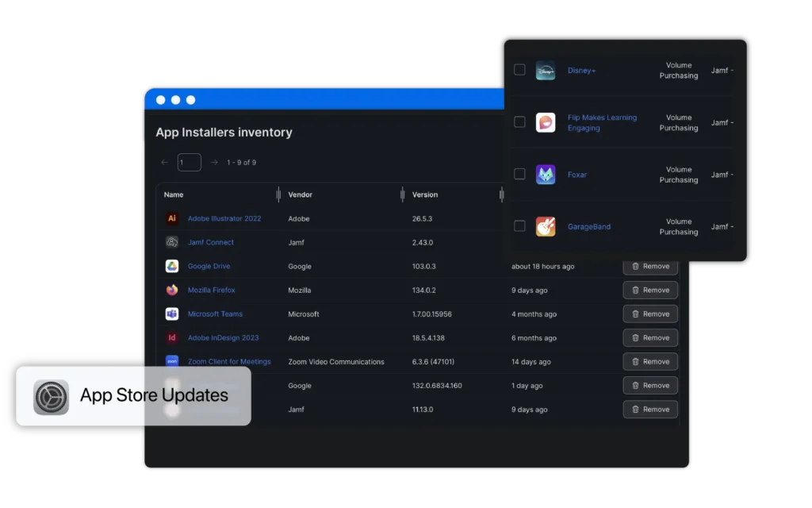
Task: Click the Microsoft Teams app icon
Action: [x=172, y=314]
